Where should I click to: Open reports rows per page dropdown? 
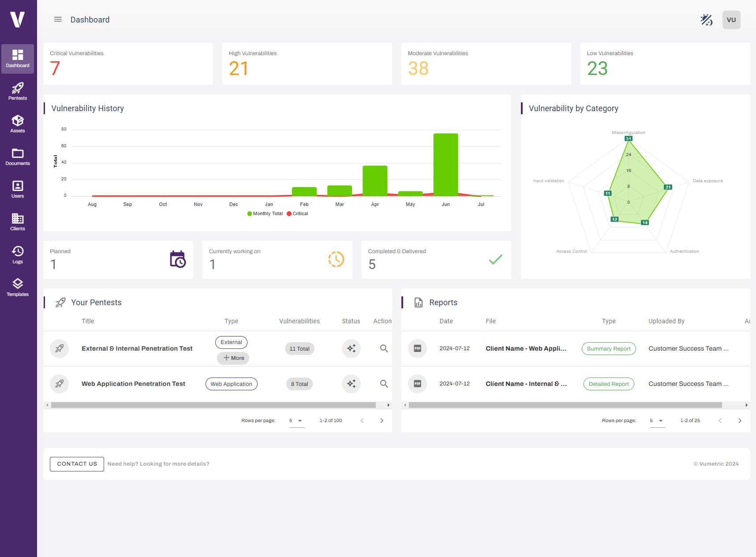click(x=657, y=421)
